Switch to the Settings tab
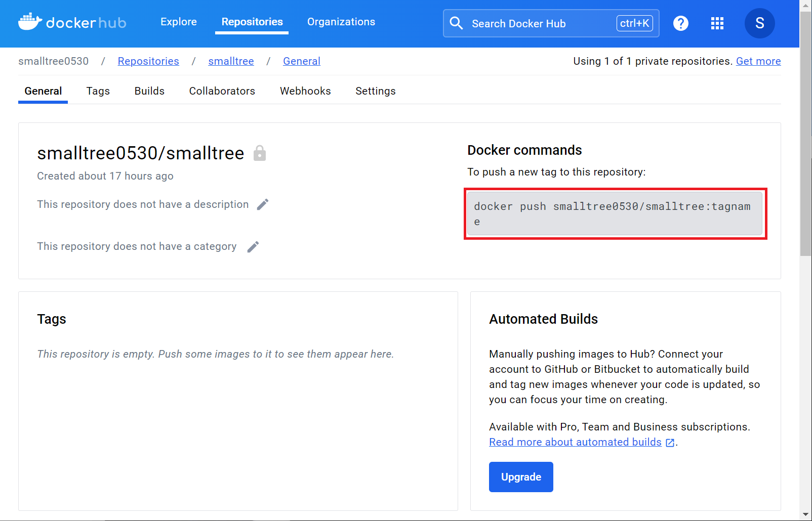Viewport: 812px width, 521px height. [376, 91]
